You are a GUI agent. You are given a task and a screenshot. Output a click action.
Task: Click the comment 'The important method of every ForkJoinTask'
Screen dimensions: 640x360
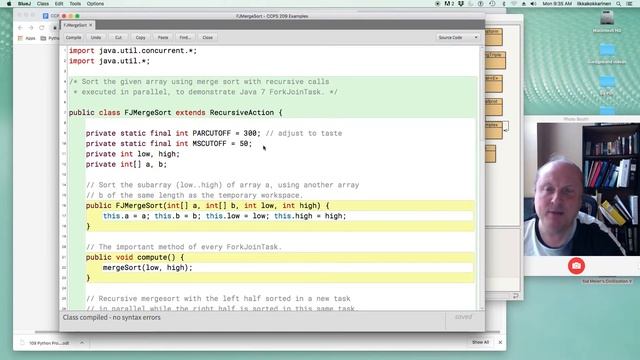point(184,247)
